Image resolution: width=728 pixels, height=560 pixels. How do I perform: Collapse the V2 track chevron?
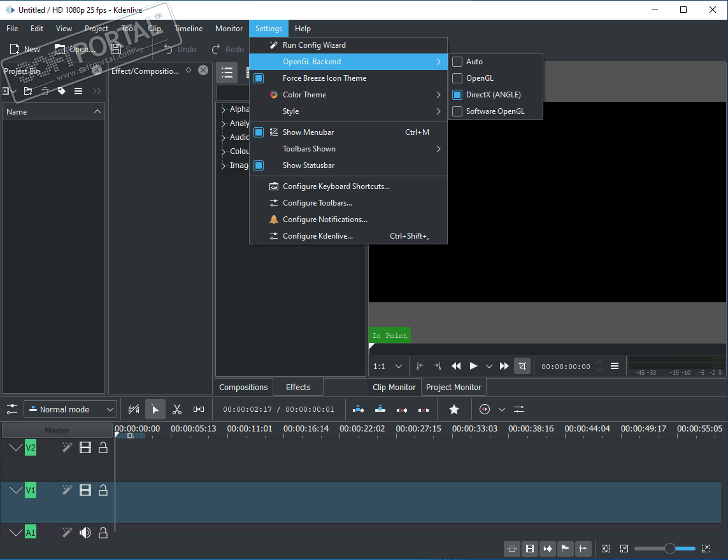16,448
